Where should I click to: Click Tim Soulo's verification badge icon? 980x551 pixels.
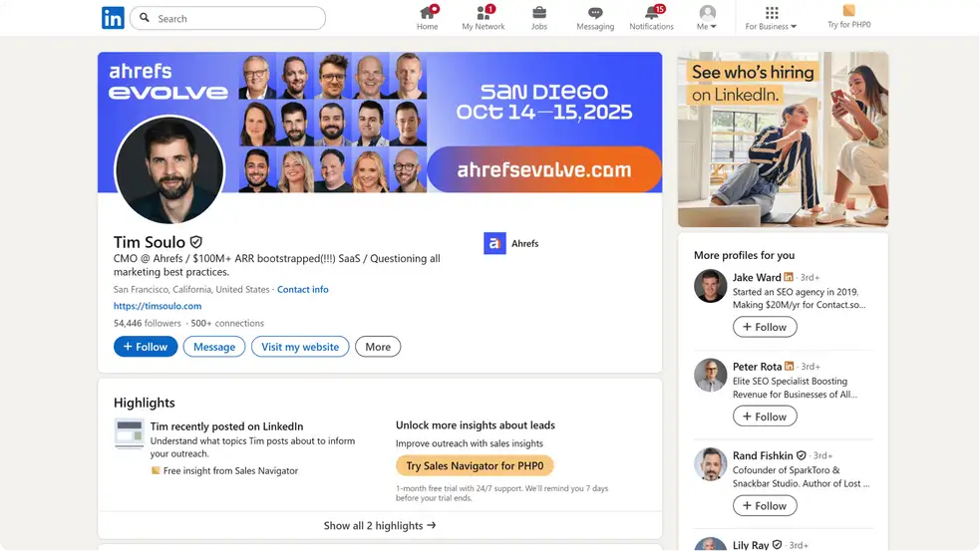196,242
